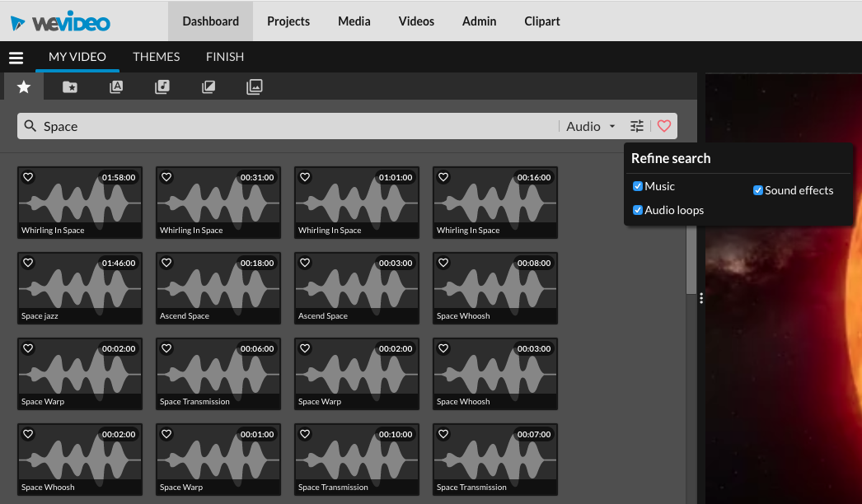Select the star favorites media tab
This screenshot has width=862, height=504.
[x=24, y=86]
